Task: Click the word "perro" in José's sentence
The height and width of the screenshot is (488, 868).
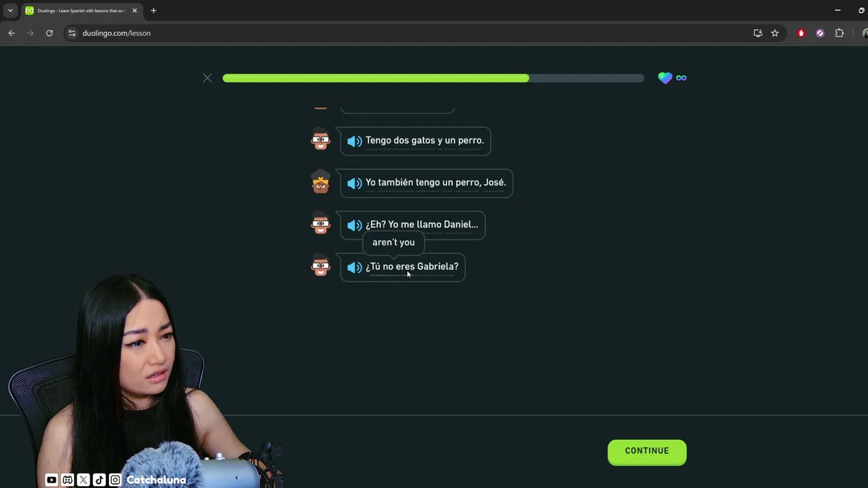Action: pyautogui.click(x=467, y=182)
